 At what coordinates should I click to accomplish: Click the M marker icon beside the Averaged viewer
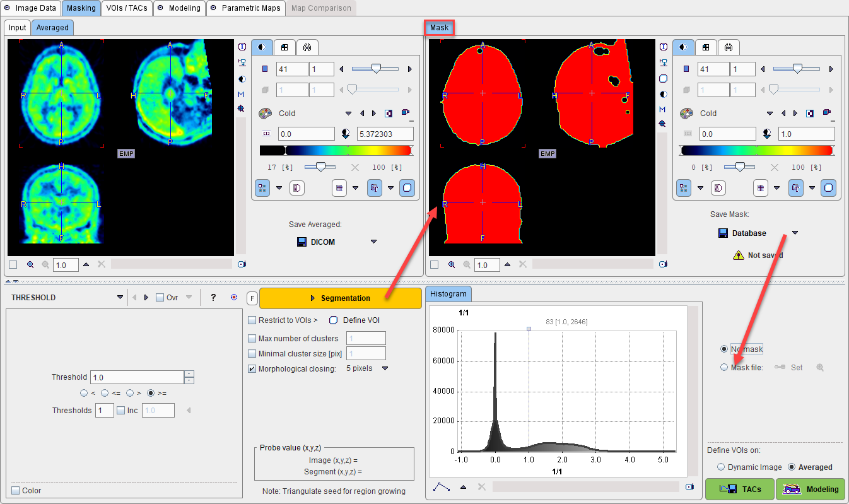tap(242, 94)
